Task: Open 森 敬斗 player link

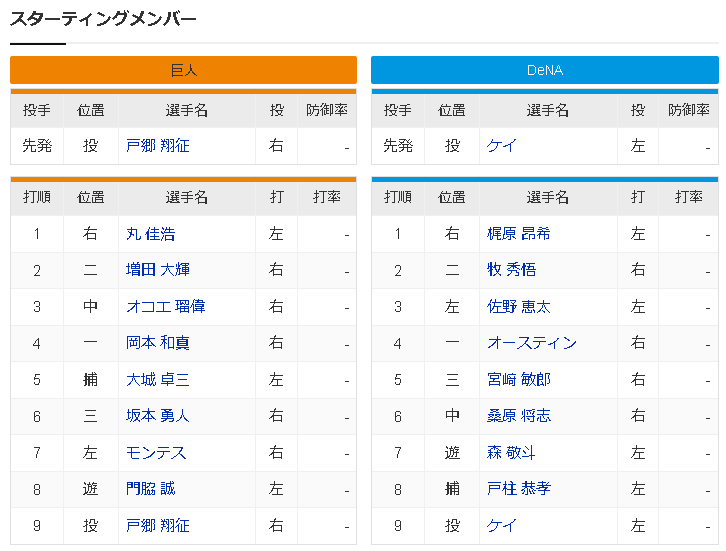Action: [x=511, y=453]
